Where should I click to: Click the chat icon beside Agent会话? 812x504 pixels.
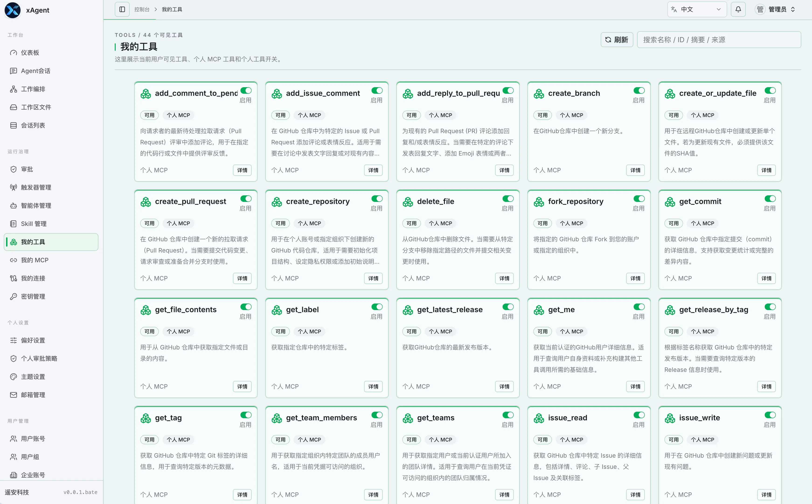click(13, 71)
